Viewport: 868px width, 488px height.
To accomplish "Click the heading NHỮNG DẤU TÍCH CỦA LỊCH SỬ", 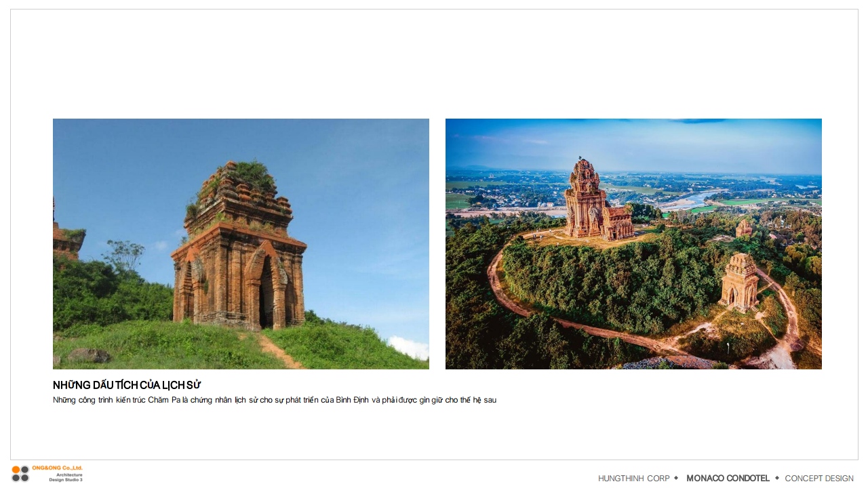I will 127,385.
